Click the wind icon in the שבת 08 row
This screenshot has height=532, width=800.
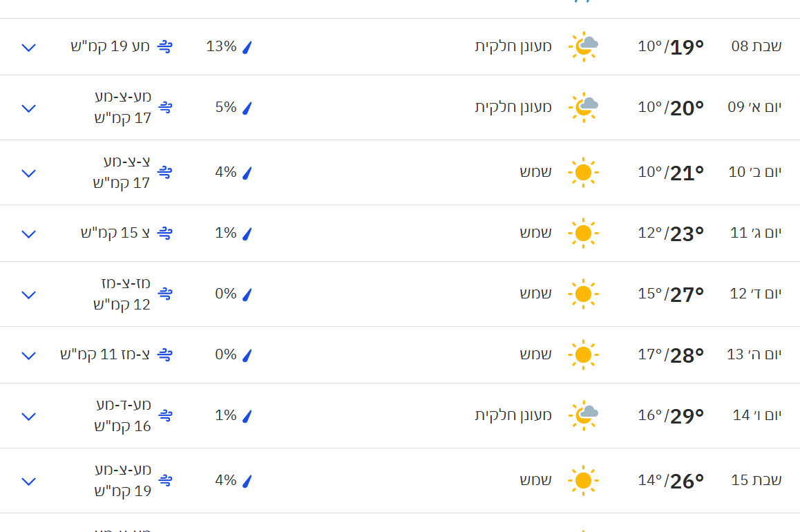point(164,46)
